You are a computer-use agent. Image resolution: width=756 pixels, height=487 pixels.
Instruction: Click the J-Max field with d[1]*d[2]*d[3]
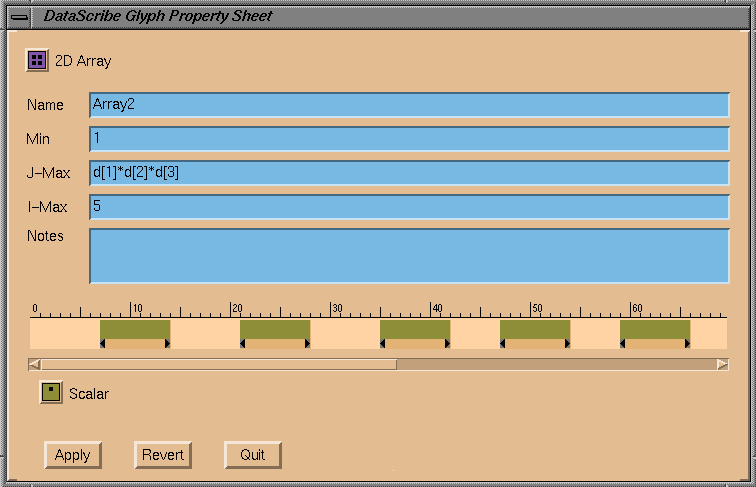click(x=409, y=173)
